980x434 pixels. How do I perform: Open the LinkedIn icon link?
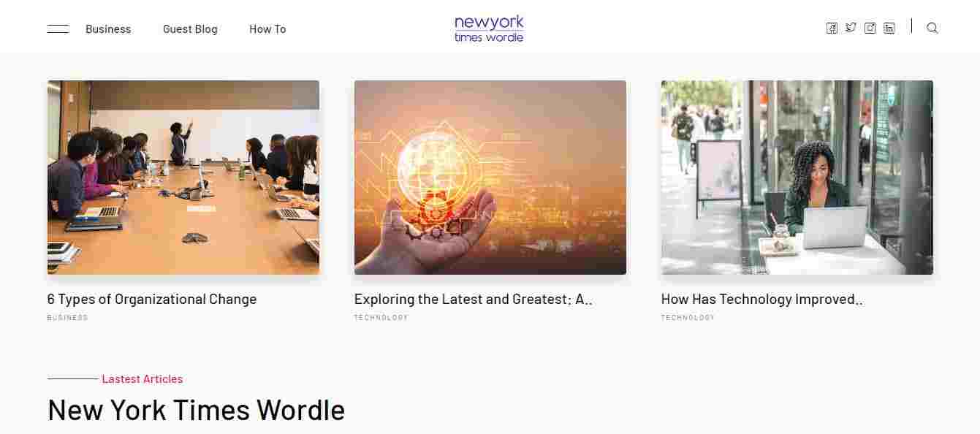889,28
